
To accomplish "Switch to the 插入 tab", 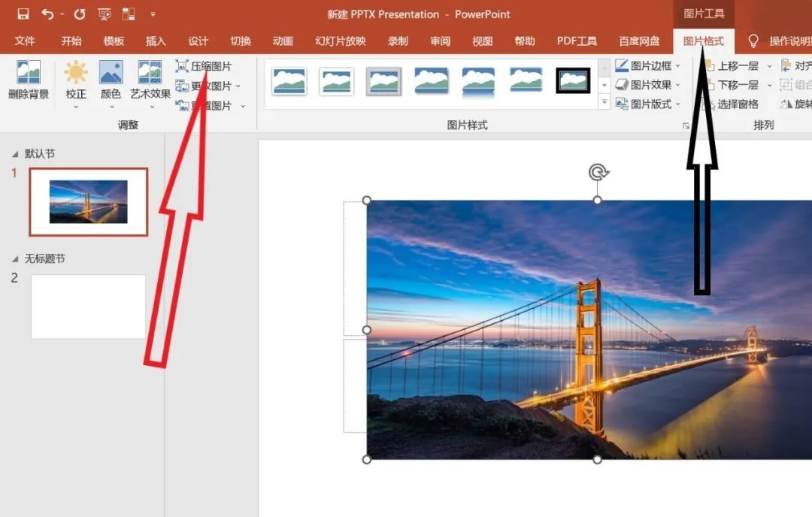I will click(156, 41).
